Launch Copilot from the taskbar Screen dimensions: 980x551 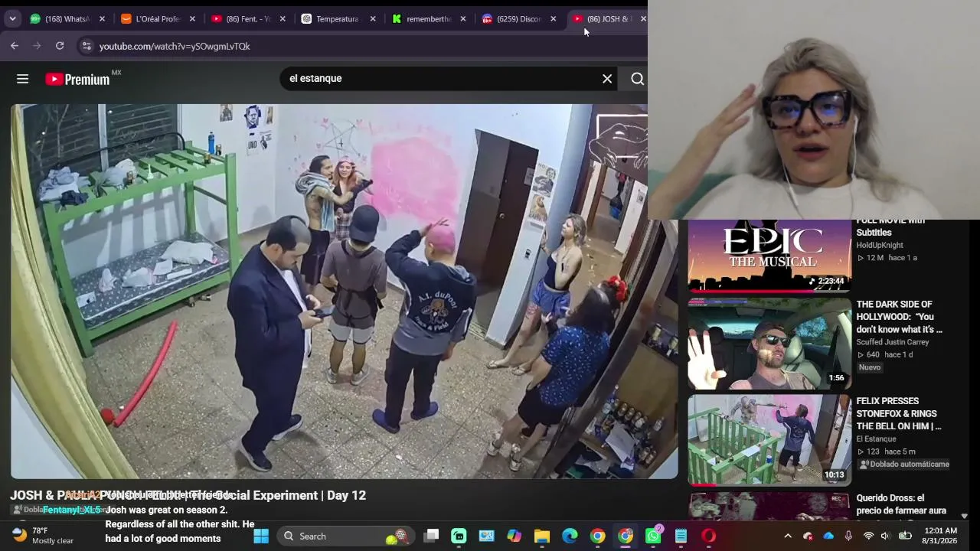coord(514,536)
